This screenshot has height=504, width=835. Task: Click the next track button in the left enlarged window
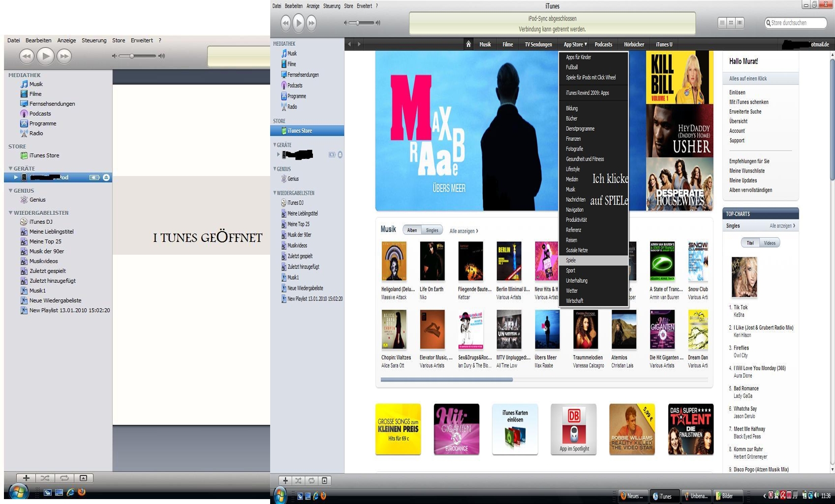(x=64, y=56)
